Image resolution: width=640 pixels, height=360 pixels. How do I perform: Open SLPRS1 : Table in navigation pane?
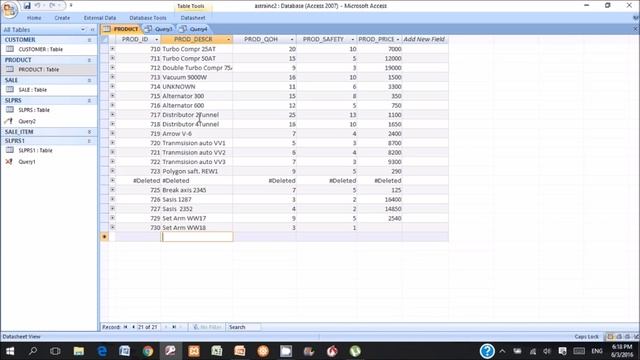pyautogui.click(x=35, y=151)
